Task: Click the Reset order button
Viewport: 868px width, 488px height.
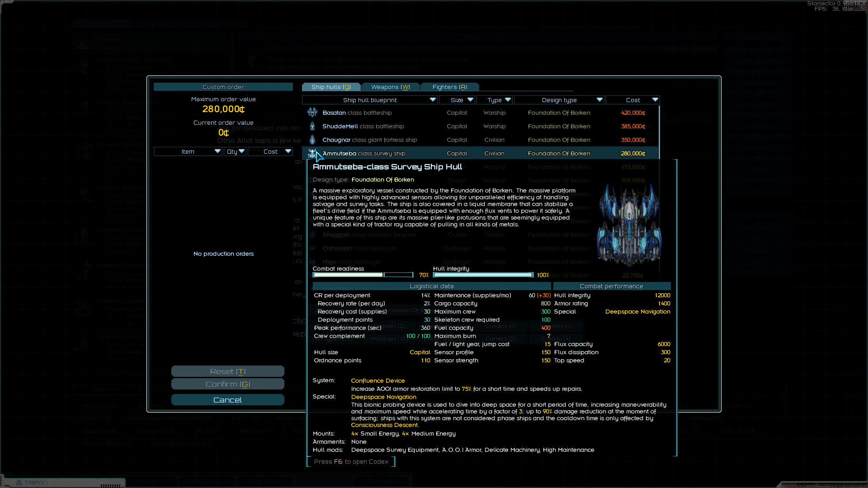Action: 227,371
